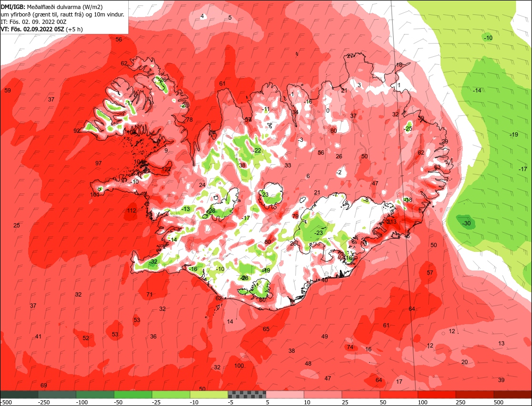532x406 pixels.
Task: Click the map value '-23' on the glacier
Action: coord(318,233)
